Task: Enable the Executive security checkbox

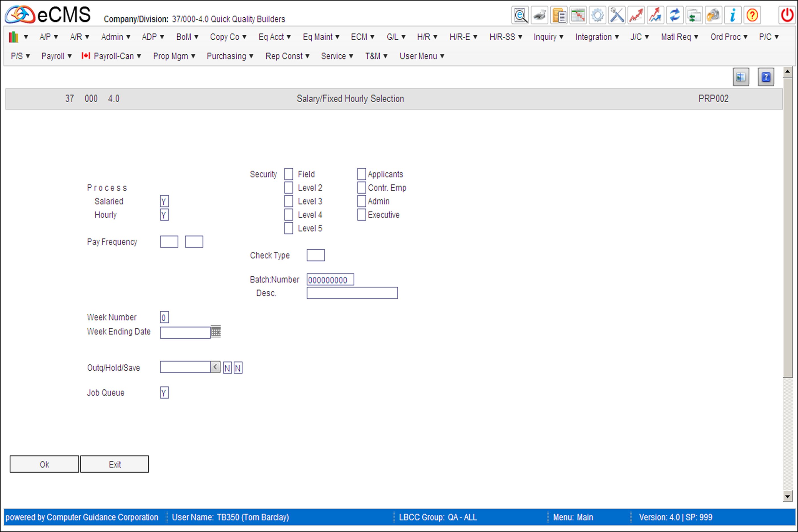Action: tap(361, 214)
